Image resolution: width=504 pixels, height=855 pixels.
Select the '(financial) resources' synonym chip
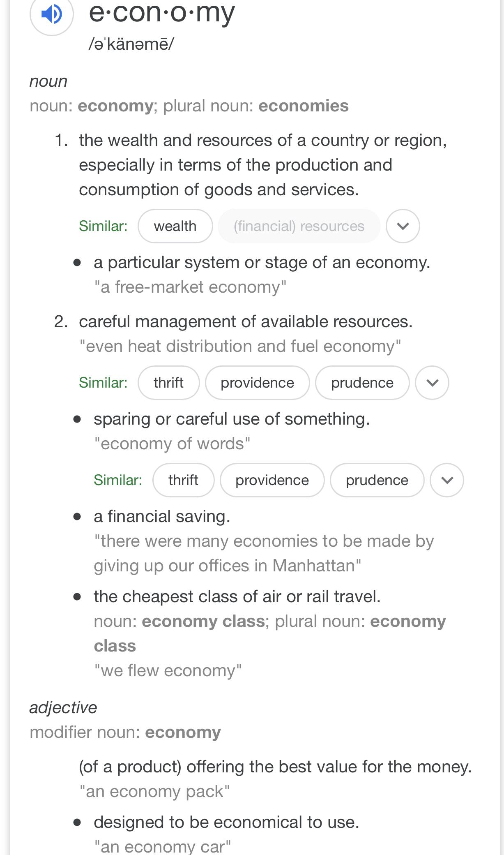(299, 226)
